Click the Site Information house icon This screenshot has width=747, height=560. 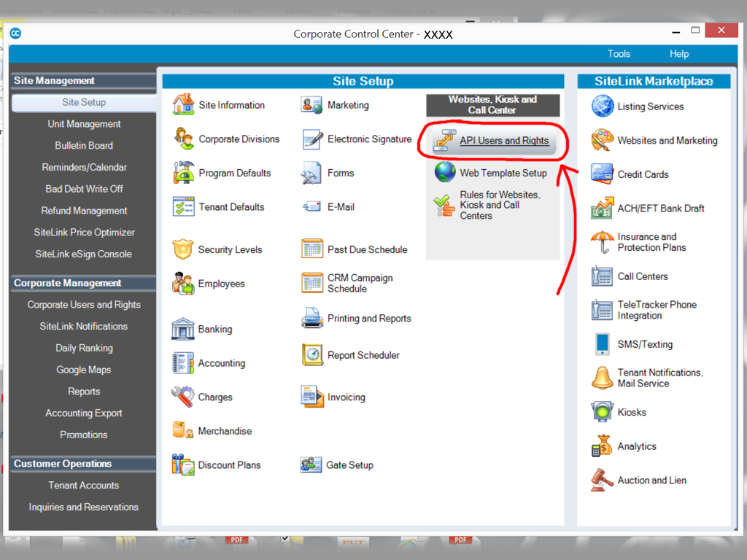pyautogui.click(x=183, y=105)
